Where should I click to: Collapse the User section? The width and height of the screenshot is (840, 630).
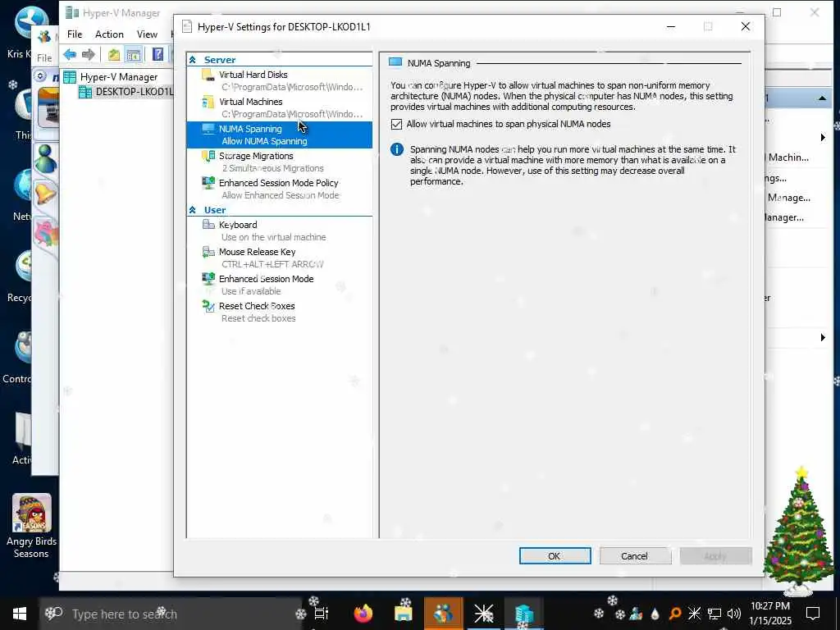coord(192,210)
